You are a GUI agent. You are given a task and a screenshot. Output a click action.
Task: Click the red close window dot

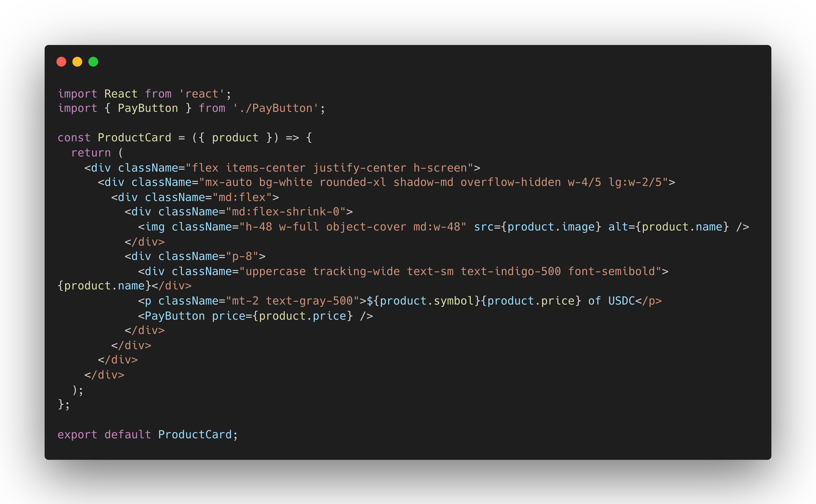coord(61,62)
